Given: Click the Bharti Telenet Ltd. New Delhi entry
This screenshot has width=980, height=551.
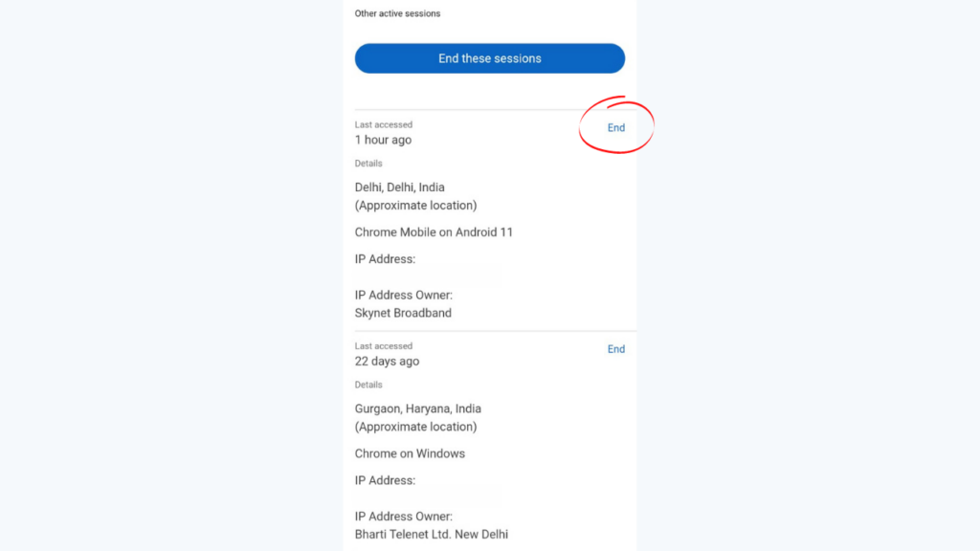Looking at the screenshot, I should (431, 534).
